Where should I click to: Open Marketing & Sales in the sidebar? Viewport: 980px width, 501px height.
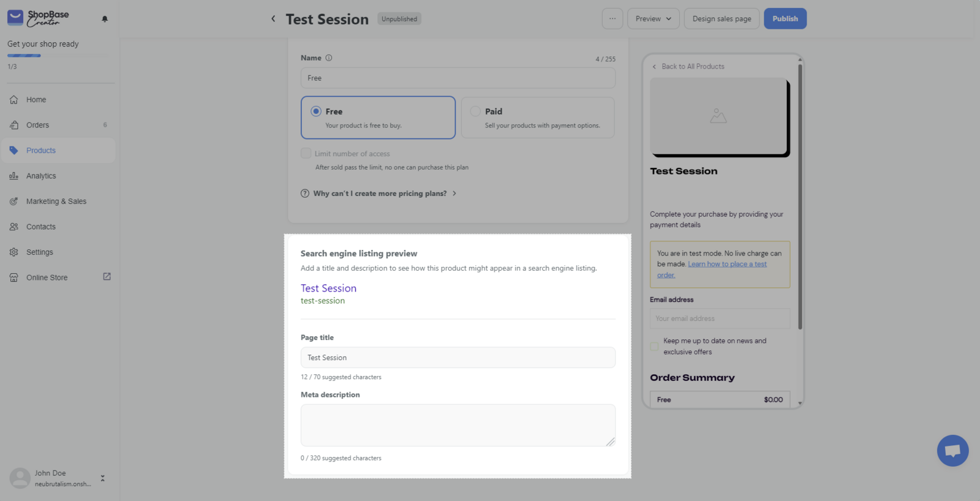point(58,201)
